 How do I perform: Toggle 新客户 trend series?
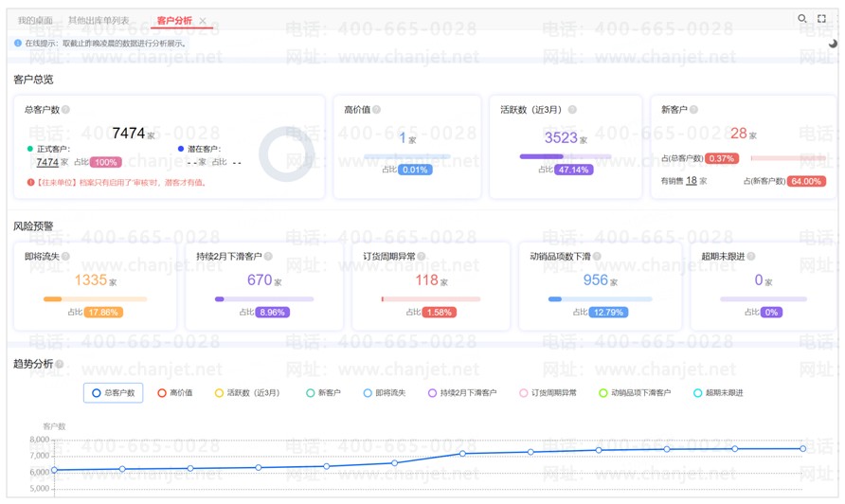click(x=323, y=393)
